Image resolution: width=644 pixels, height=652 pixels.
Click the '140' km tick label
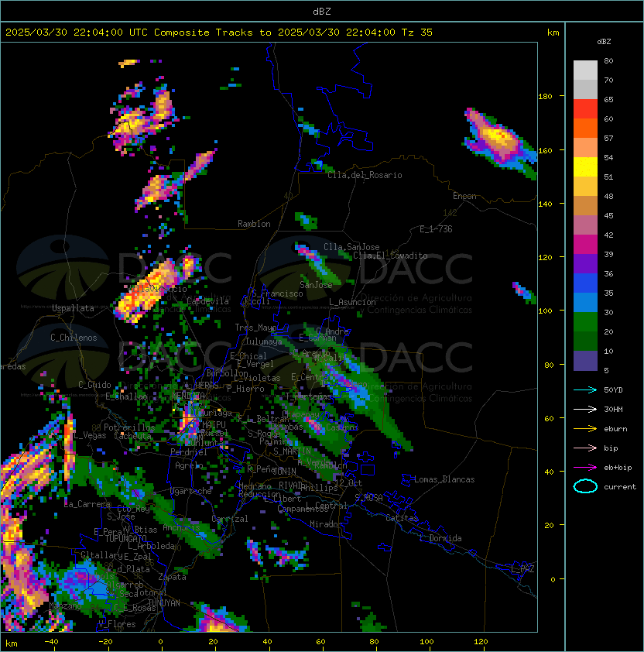coord(545,204)
